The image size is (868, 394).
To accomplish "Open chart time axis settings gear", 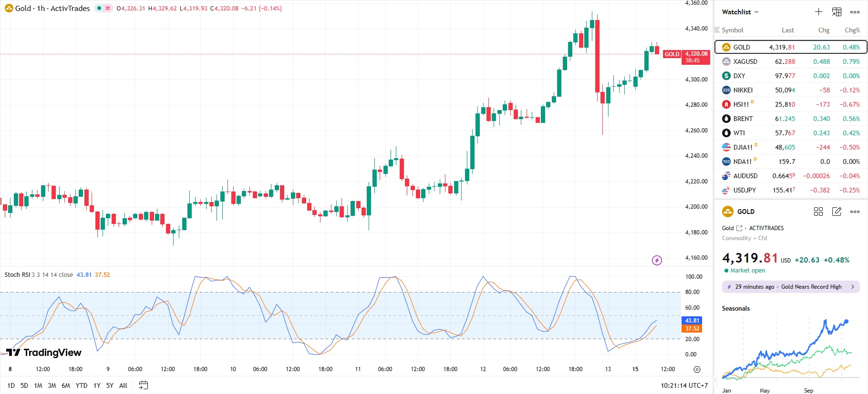I will tap(697, 369).
